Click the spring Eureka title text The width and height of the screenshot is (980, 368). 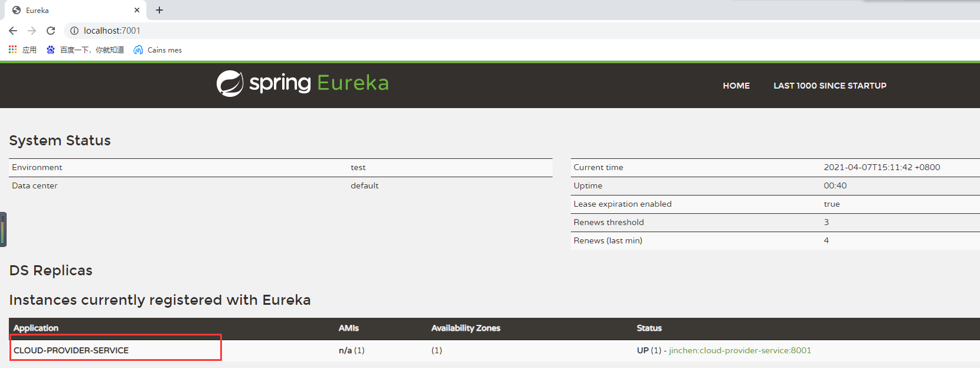tap(319, 83)
